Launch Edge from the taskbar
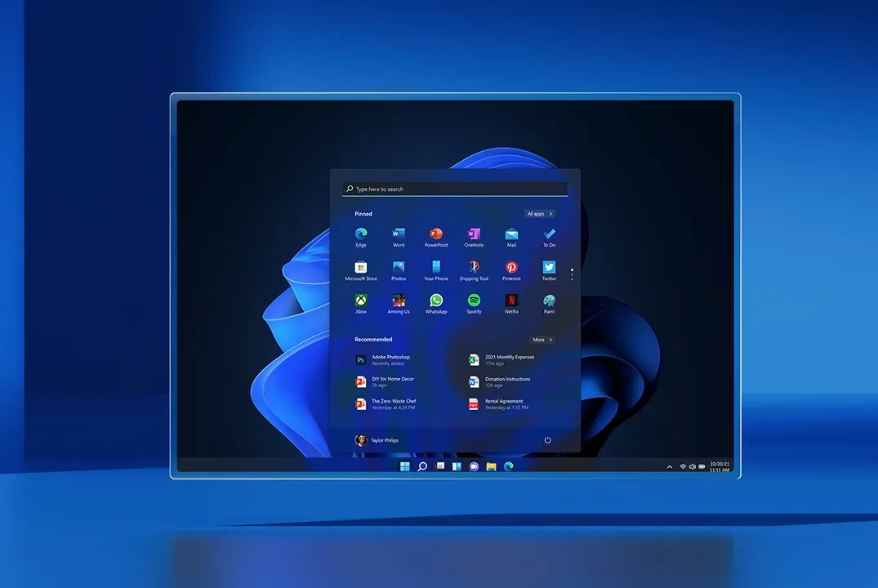Image resolution: width=878 pixels, height=588 pixels. 509,466
